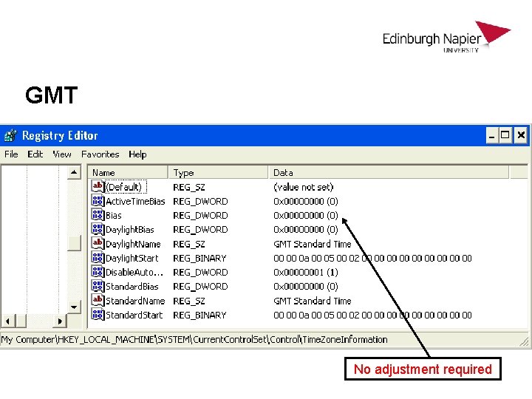Minimize the Registry Editor window
The image size is (532, 399).
(491, 136)
